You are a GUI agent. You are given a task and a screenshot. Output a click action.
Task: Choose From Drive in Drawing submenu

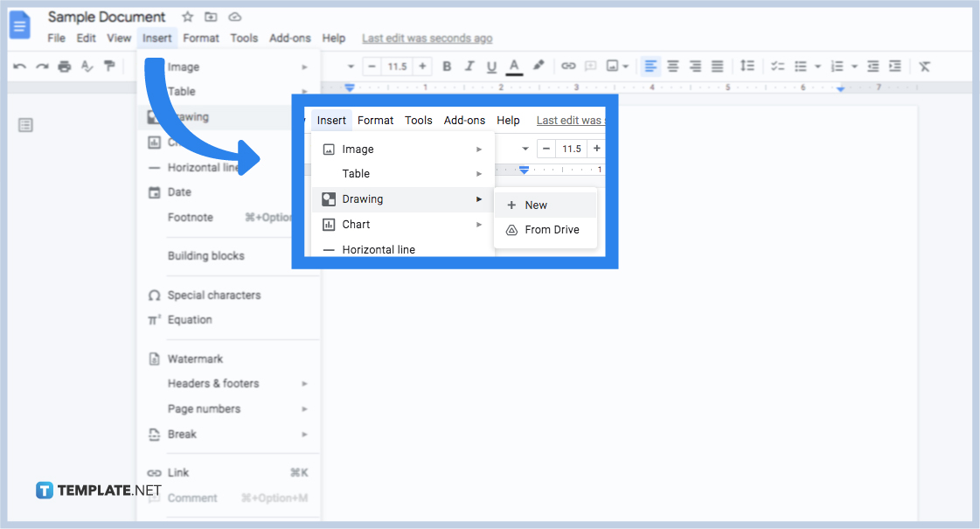548,230
